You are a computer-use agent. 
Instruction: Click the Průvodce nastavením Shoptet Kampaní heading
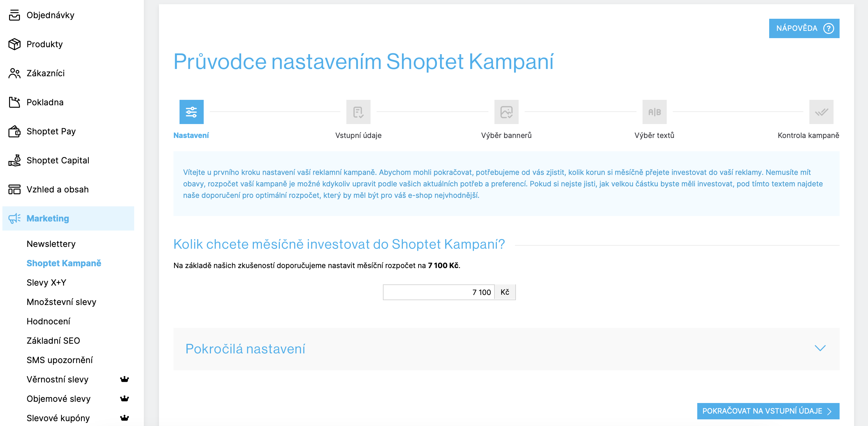364,62
